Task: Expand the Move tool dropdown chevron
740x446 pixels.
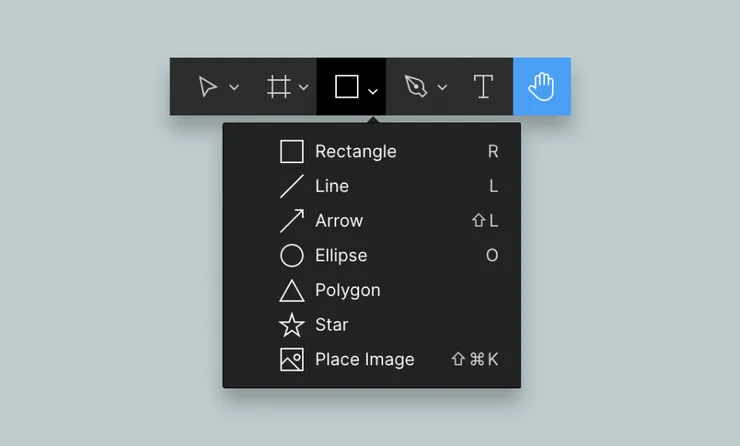Action: [234, 88]
